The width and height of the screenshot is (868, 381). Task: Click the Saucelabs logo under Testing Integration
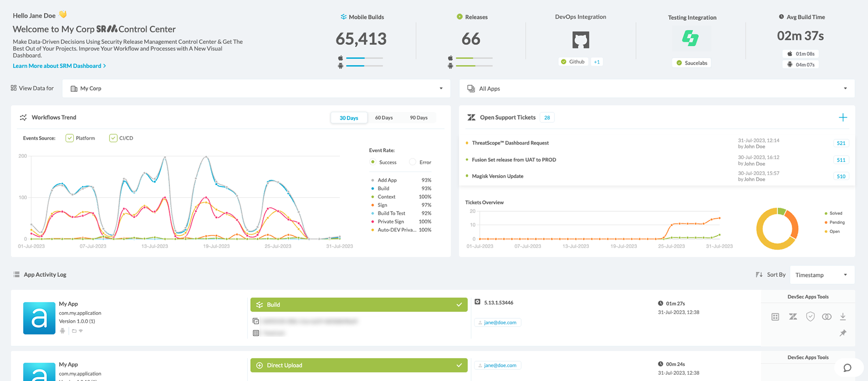click(690, 38)
